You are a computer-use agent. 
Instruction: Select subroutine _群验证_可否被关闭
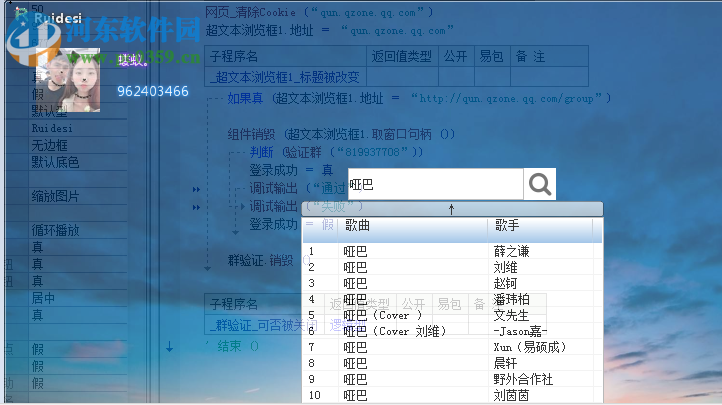pyautogui.click(x=262, y=325)
